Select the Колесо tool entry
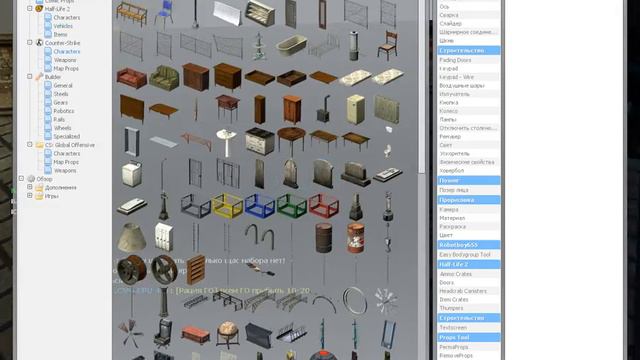The width and height of the screenshot is (640, 360). pos(469,111)
